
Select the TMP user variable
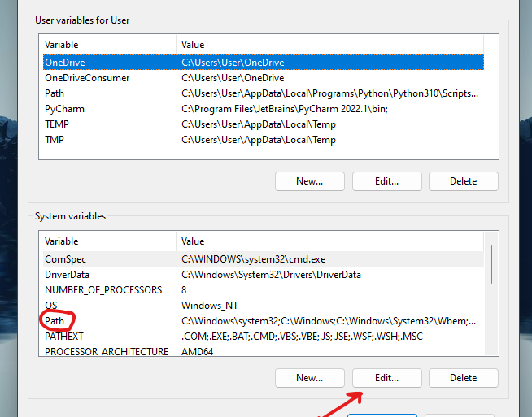[264, 140]
